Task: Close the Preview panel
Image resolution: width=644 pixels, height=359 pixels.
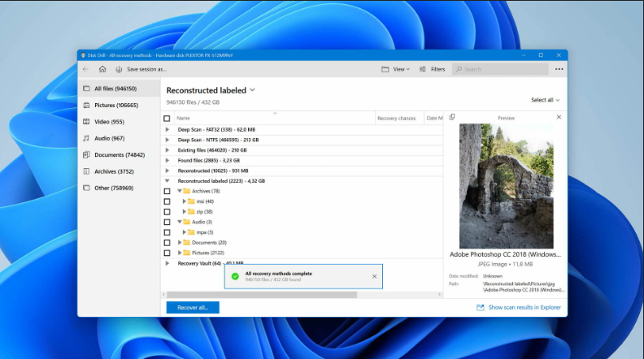Action: coord(559,117)
